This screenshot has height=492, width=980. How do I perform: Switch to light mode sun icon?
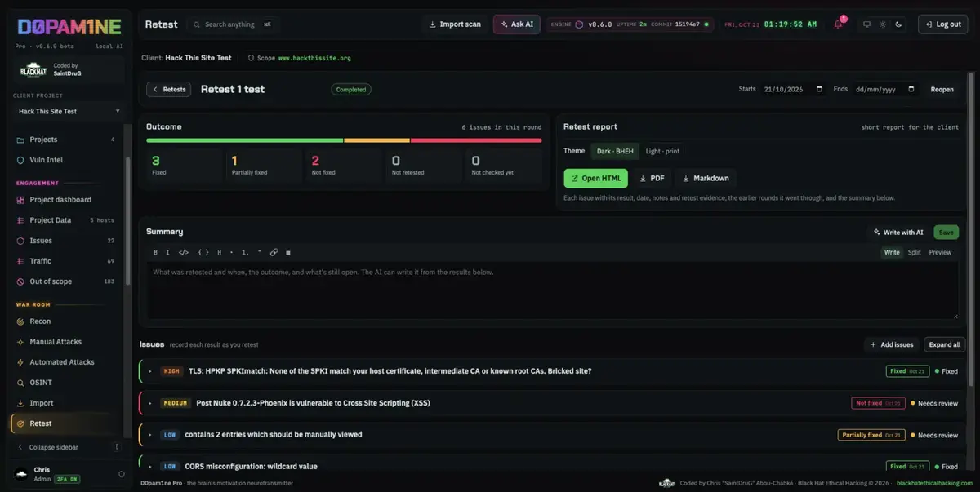pyautogui.click(x=883, y=24)
